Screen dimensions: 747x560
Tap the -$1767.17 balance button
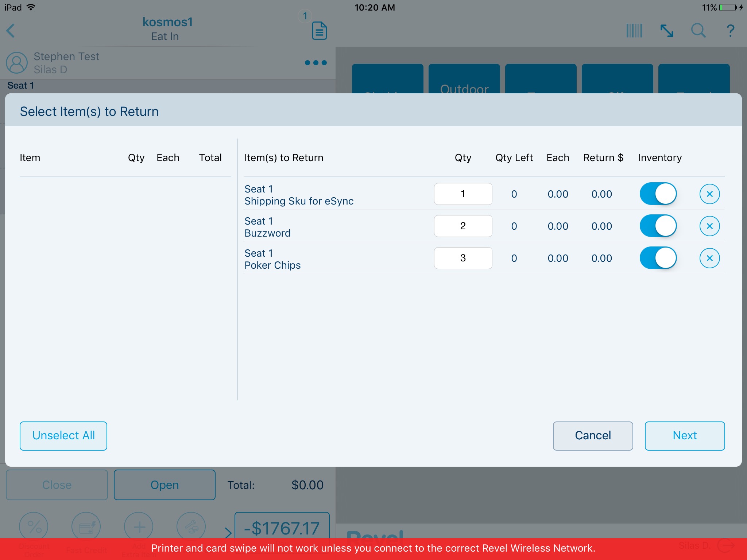click(x=282, y=526)
